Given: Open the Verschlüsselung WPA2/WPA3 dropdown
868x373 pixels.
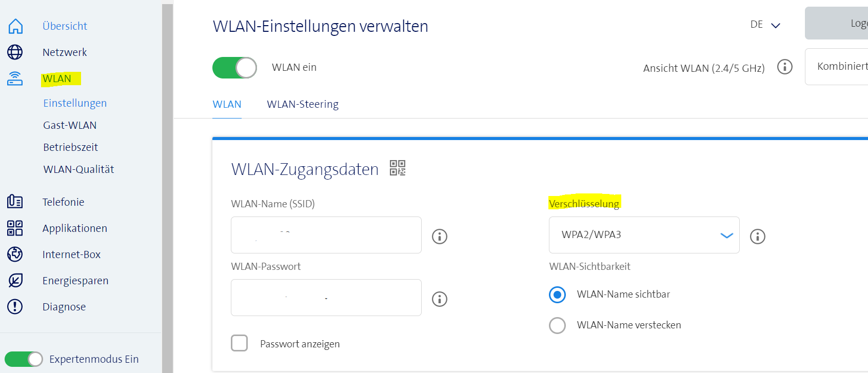Looking at the screenshot, I should tap(644, 235).
